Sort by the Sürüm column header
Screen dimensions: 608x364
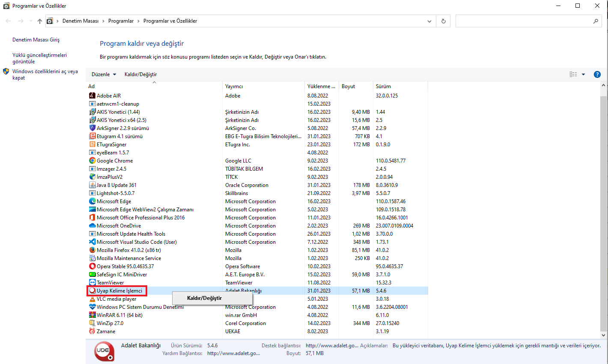400,86
